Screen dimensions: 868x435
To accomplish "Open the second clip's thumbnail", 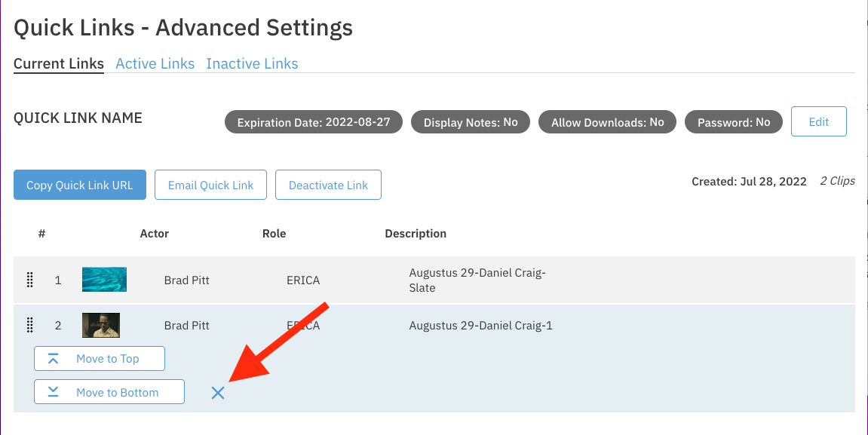I will pos(101,325).
